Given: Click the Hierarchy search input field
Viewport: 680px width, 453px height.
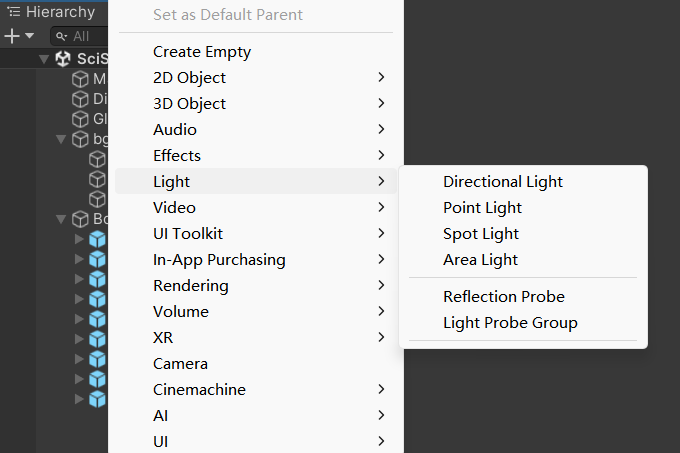Looking at the screenshot, I should click(85, 36).
